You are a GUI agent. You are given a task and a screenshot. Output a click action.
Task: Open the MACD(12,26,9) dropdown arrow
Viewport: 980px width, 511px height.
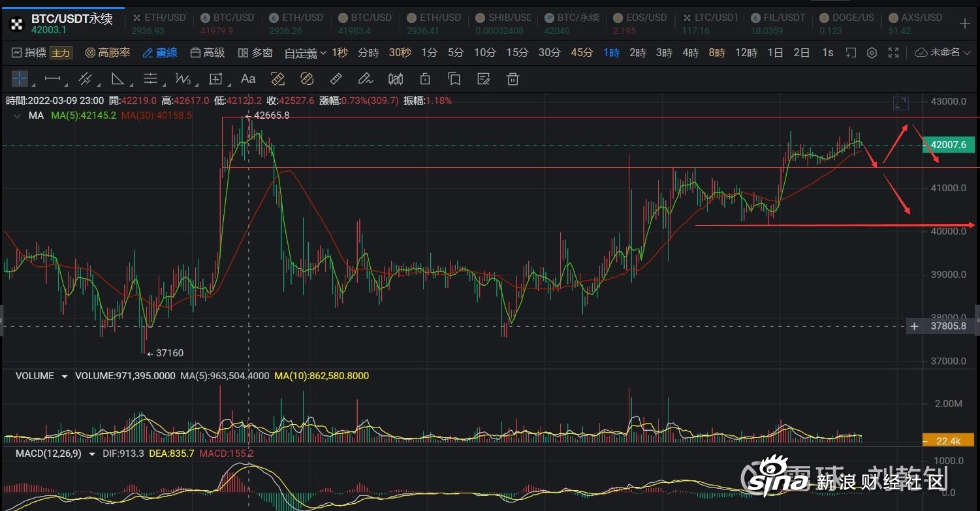(x=91, y=454)
